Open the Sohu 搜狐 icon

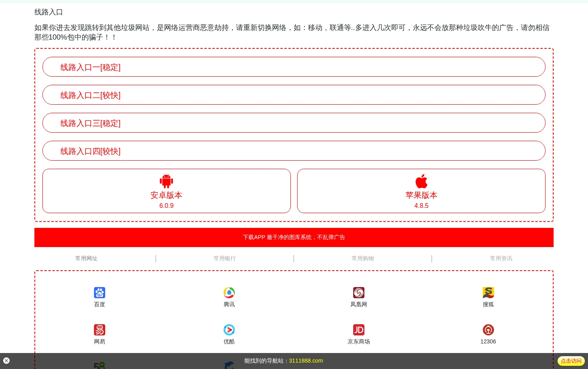point(488,293)
